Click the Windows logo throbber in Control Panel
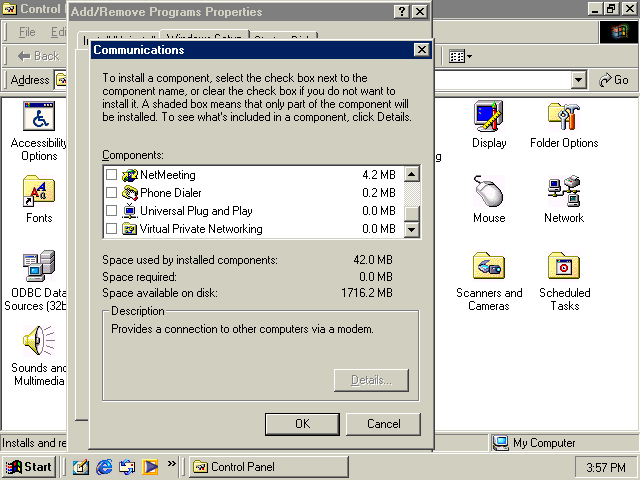 click(619, 32)
